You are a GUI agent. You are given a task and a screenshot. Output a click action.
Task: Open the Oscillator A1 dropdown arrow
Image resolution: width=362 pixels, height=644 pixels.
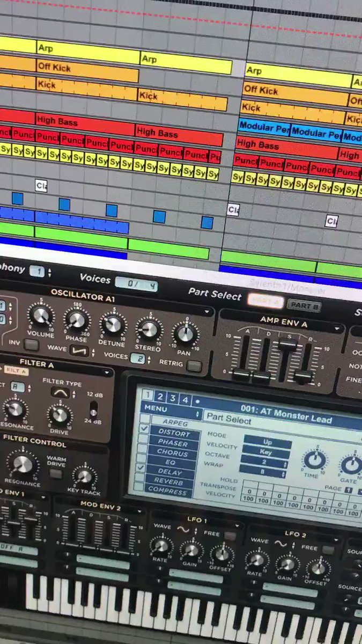click(208, 312)
